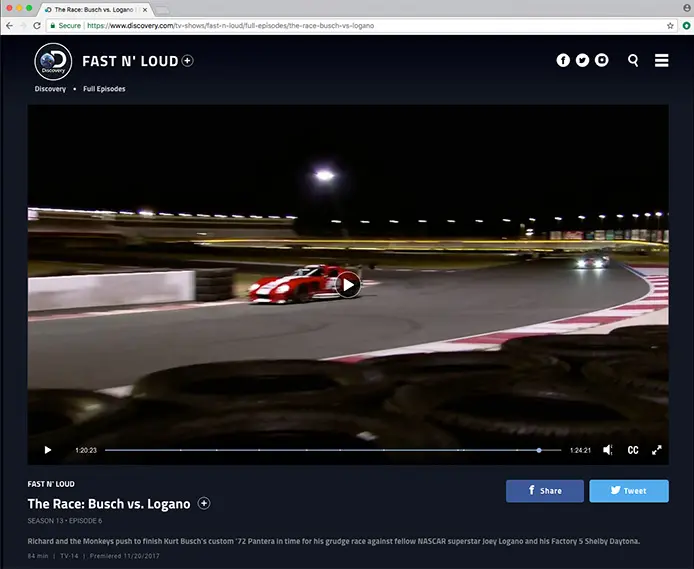694x569 pixels.
Task: Click the Tweet button
Action: pyautogui.click(x=629, y=491)
